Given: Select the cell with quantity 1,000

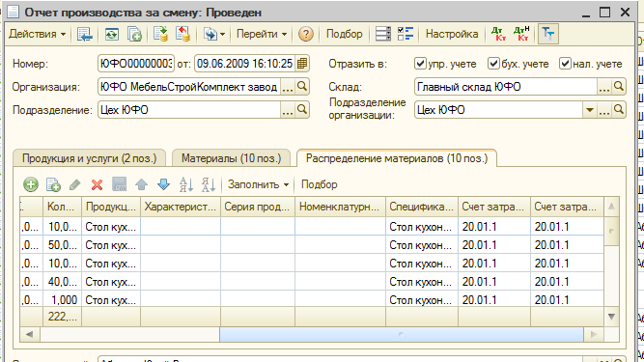Looking at the screenshot, I should [x=63, y=300].
